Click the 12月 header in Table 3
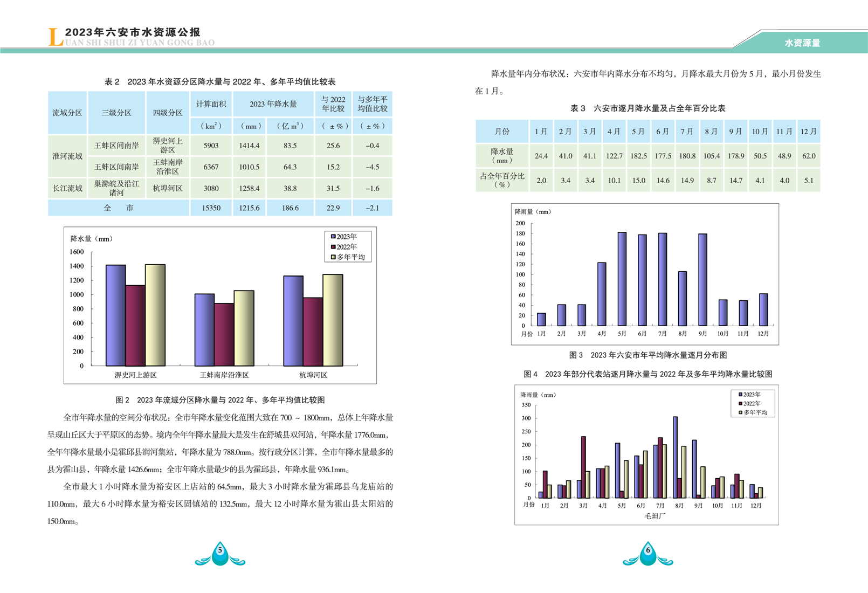 coord(809,132)
